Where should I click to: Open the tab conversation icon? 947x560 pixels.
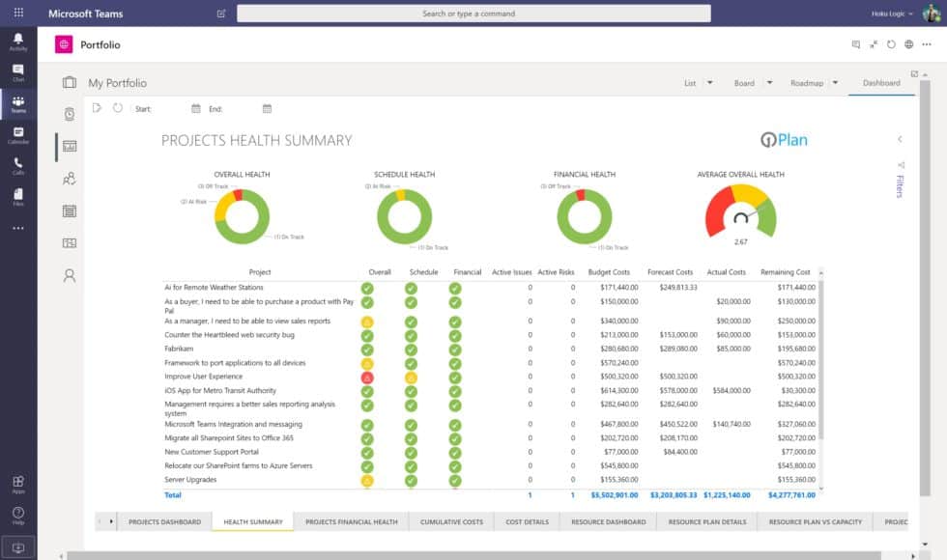856,44
